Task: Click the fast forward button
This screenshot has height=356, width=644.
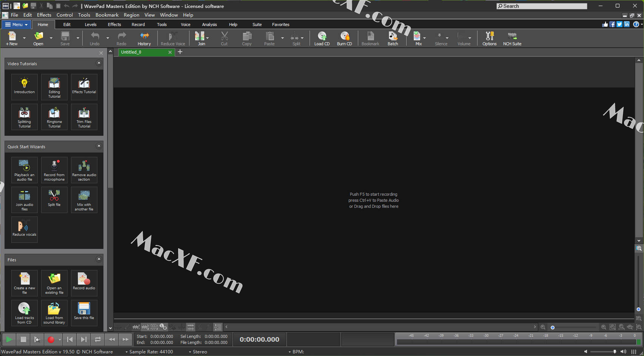Action: pyautogui.click(x=125, y=339)
